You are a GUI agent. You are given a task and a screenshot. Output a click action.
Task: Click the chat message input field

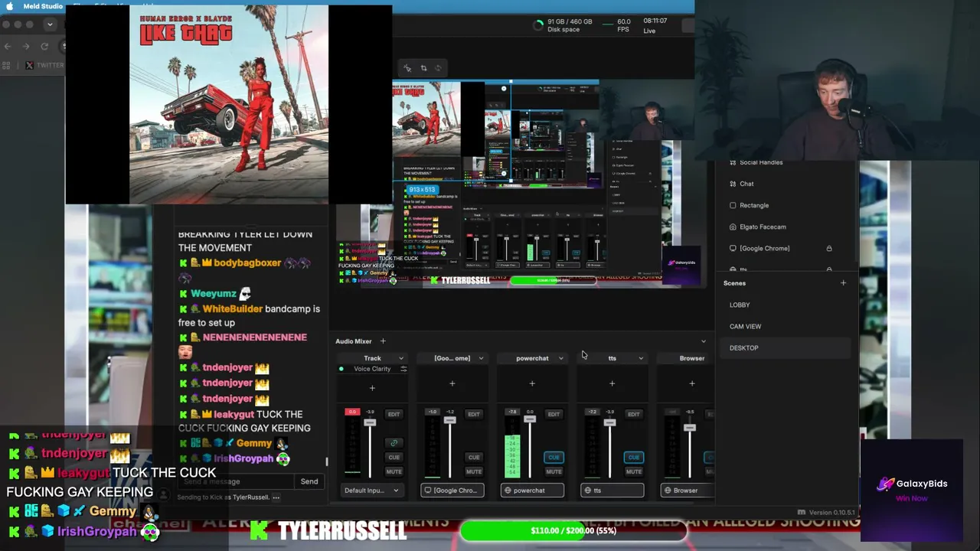tap(237, 481)
